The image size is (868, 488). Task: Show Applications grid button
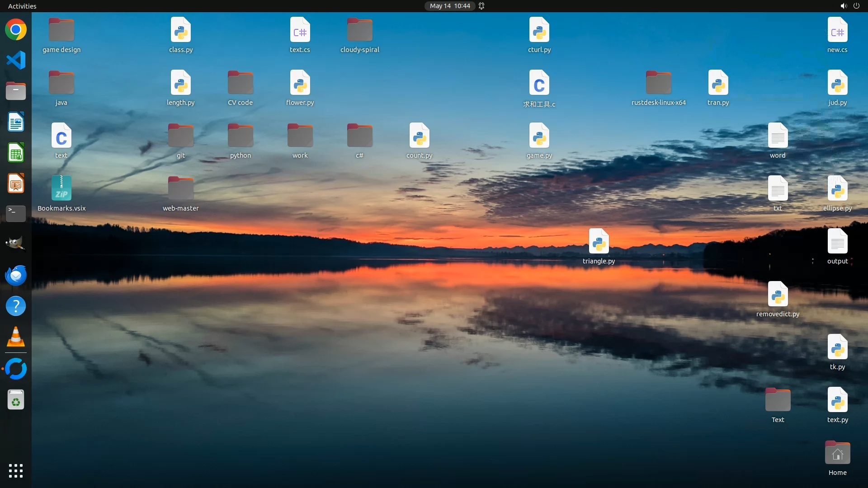point(16,471)
